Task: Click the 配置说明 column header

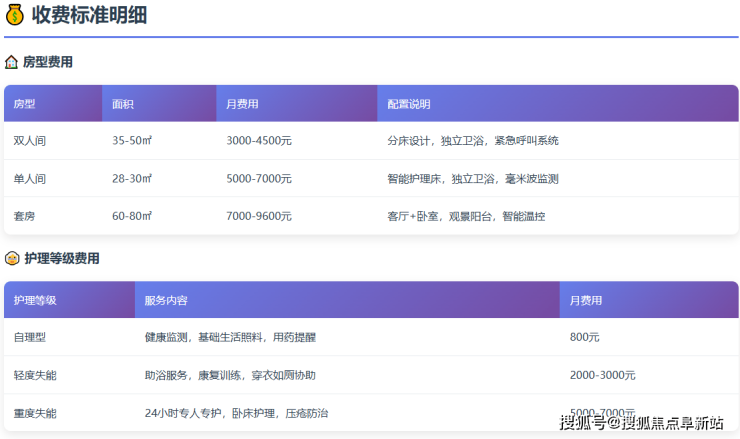Action: (x=408, y=104)
